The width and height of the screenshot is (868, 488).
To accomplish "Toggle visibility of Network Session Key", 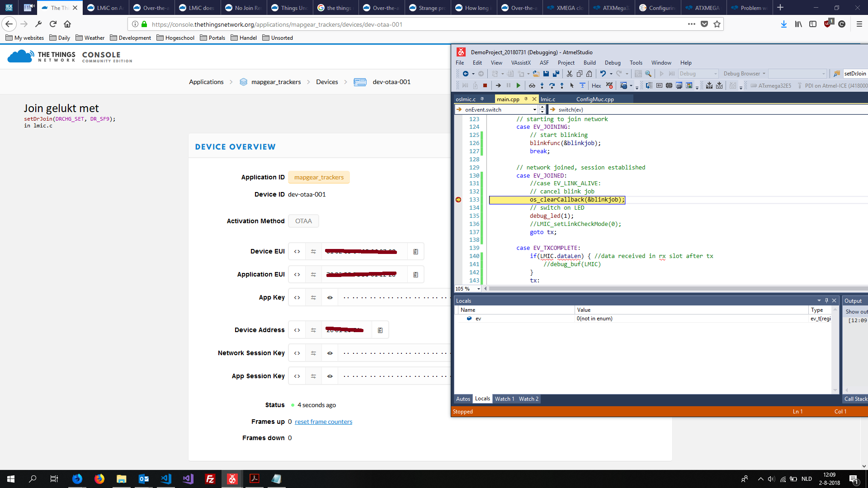I will (330, 353).
